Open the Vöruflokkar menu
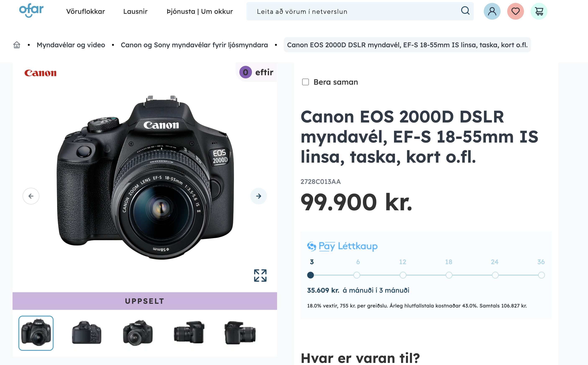588x365 pixels. pyautogui.click(x=86, y=11)
